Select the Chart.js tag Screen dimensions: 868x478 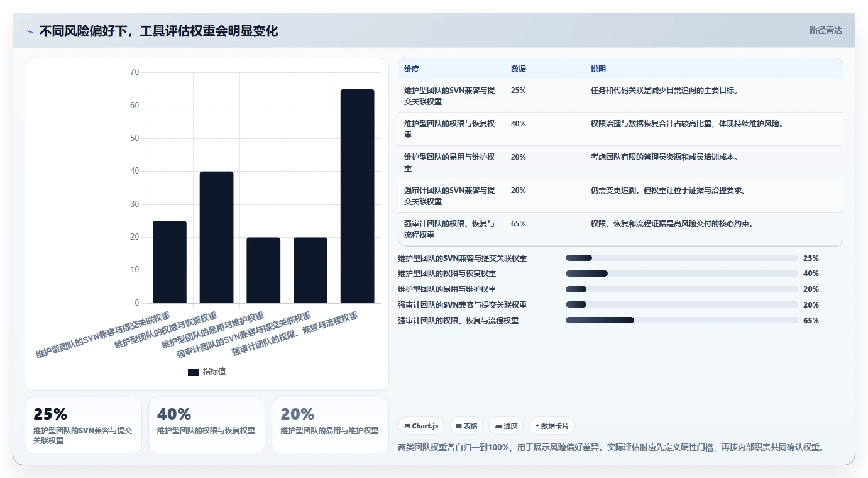coord(421,426)
